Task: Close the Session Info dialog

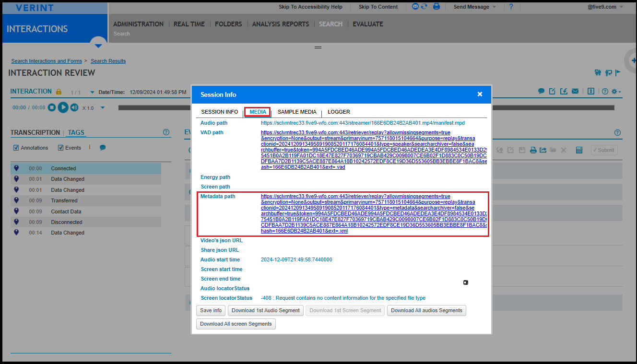Action: pyautogui.click(x=480, y=94)
